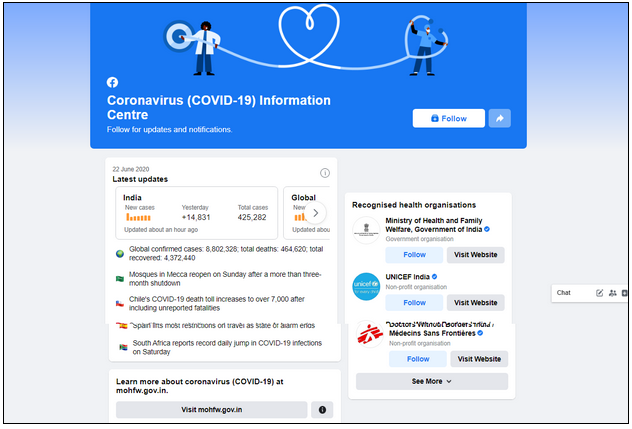This screenshot has width=632, height=429.
Task: Click the Ministry of Health emblem icon
Action: (366, 230)
